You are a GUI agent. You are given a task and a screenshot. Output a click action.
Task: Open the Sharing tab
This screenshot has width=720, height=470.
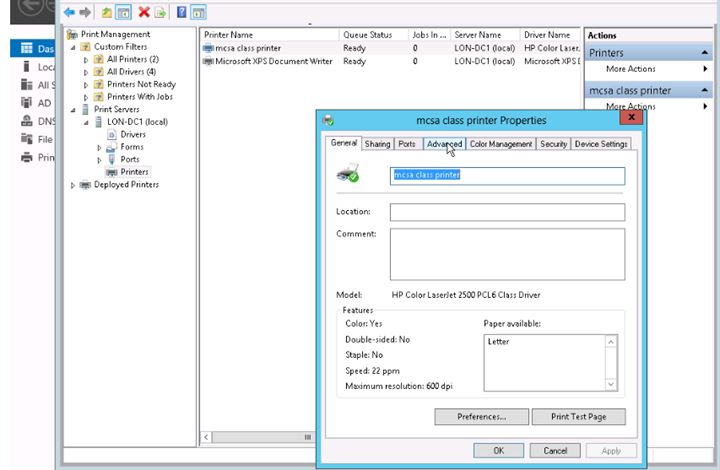(377, 144)
